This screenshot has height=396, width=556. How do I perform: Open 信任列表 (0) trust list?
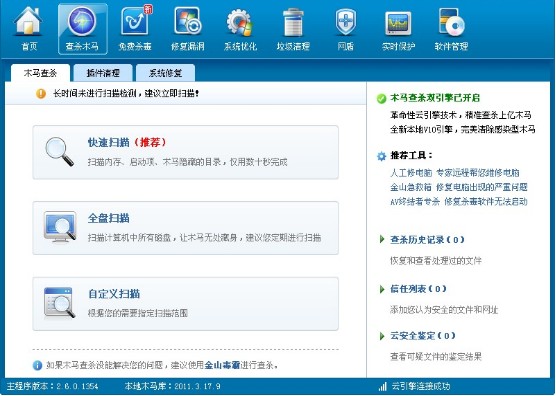coord(418,289)
